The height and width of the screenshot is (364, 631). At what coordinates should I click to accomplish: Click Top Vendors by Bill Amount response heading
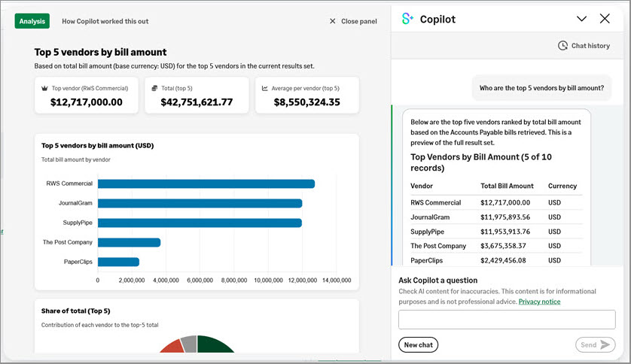[x=481, y=162]
